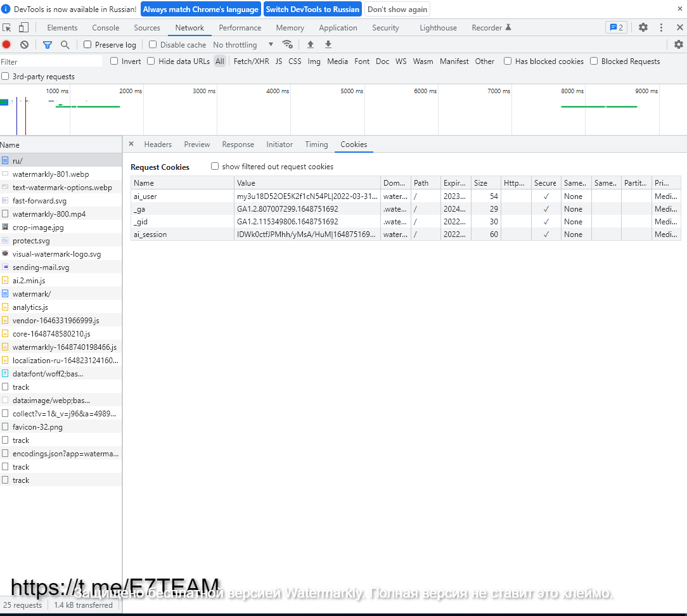Switch to the Elements tab
Screen dimensions: 687x616
tap(62, 28)
